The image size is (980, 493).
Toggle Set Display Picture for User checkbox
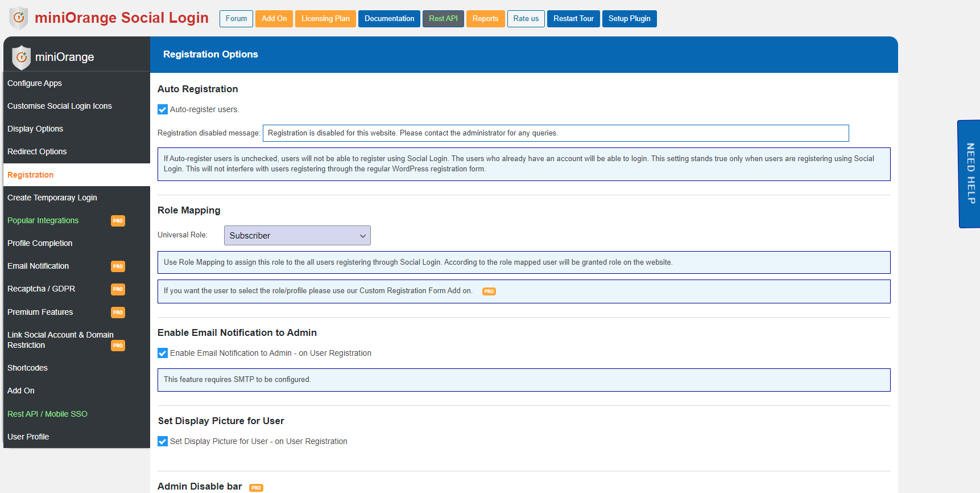[x=163, y=441]
